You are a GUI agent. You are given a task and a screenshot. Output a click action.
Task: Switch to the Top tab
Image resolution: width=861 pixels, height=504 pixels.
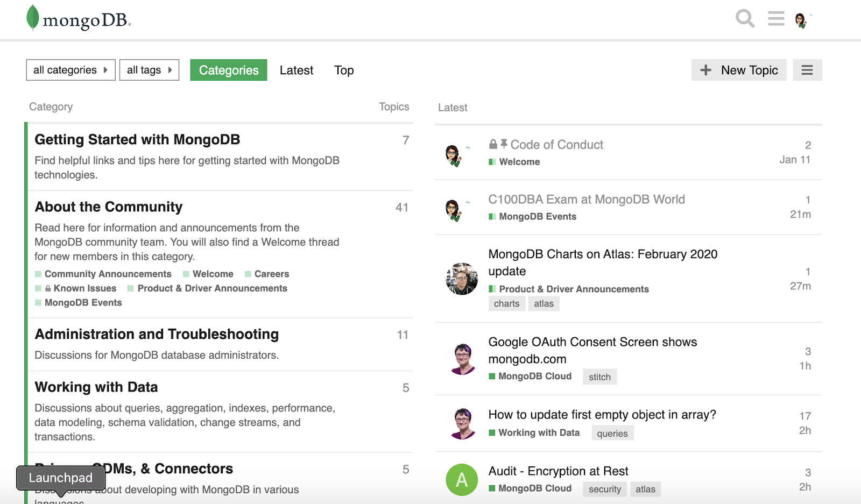tap(344, 70)
